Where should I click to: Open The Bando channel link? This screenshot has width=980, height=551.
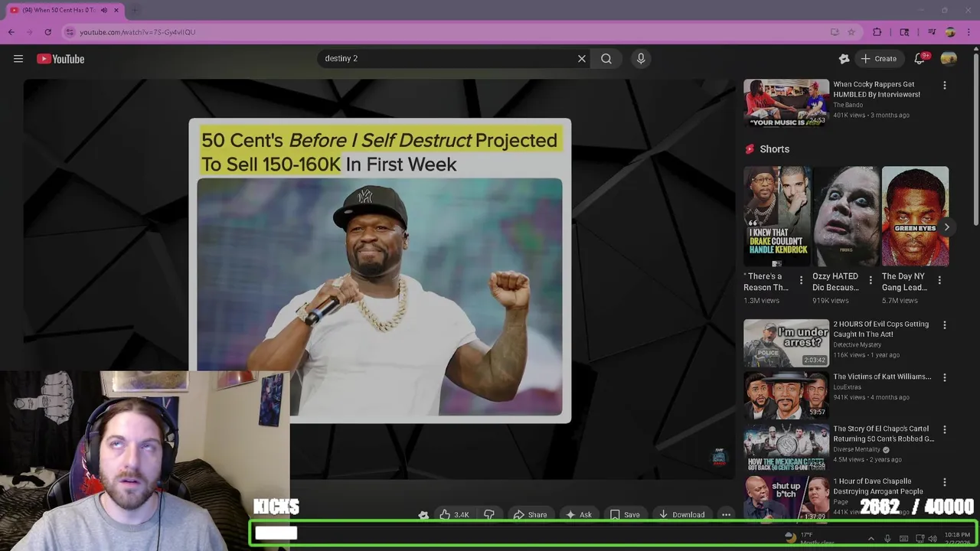tap(848, 105)
